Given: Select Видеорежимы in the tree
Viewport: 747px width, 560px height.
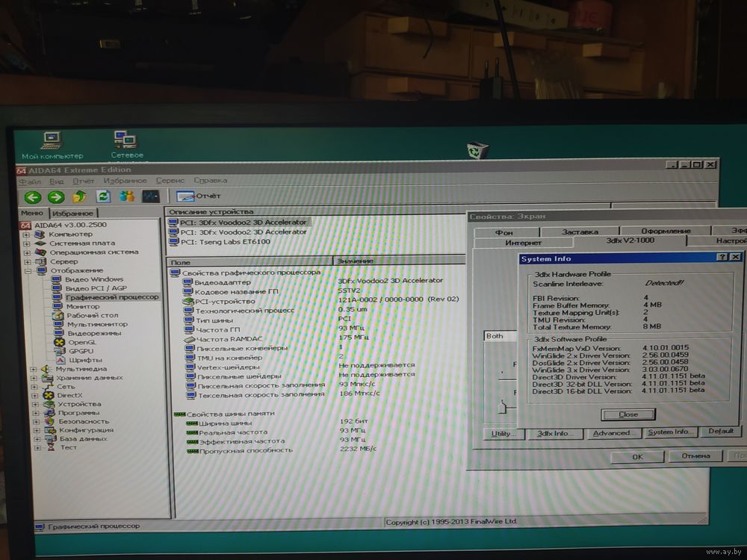Looking at the screenshot, I should pos(94,333).
